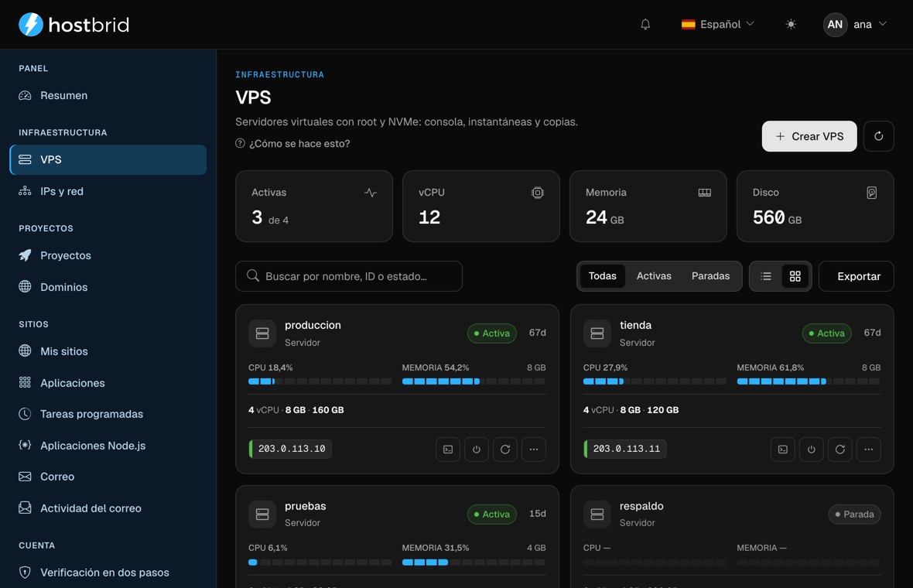Click the tienda server icon

click(597, 333)
